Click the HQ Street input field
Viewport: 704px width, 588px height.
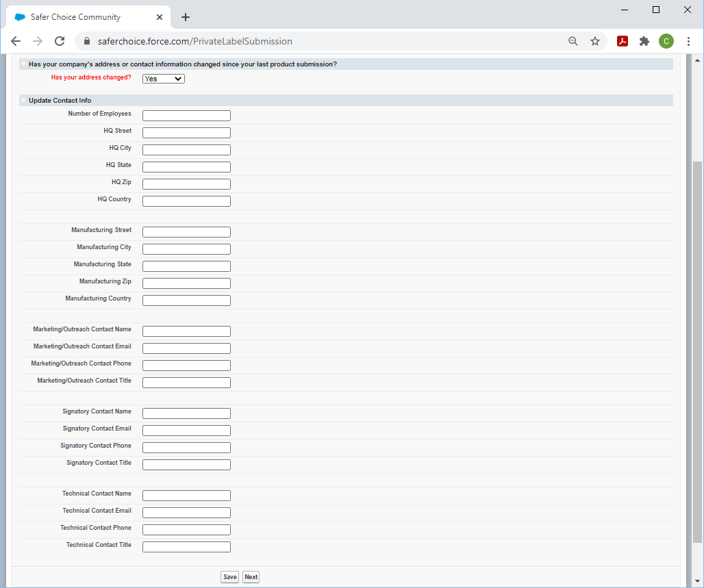pyautogui.click(x=186, y=133)
